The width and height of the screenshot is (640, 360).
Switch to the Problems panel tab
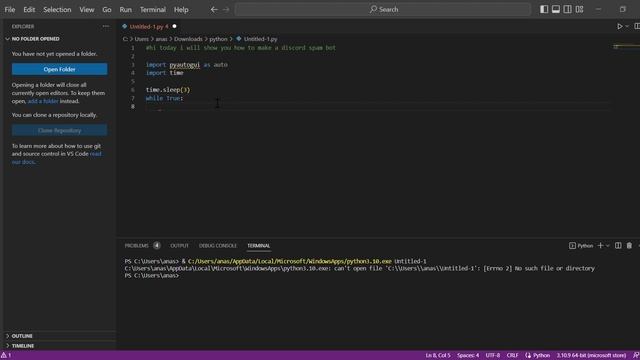pyautogui.click(x=136, y=245)
